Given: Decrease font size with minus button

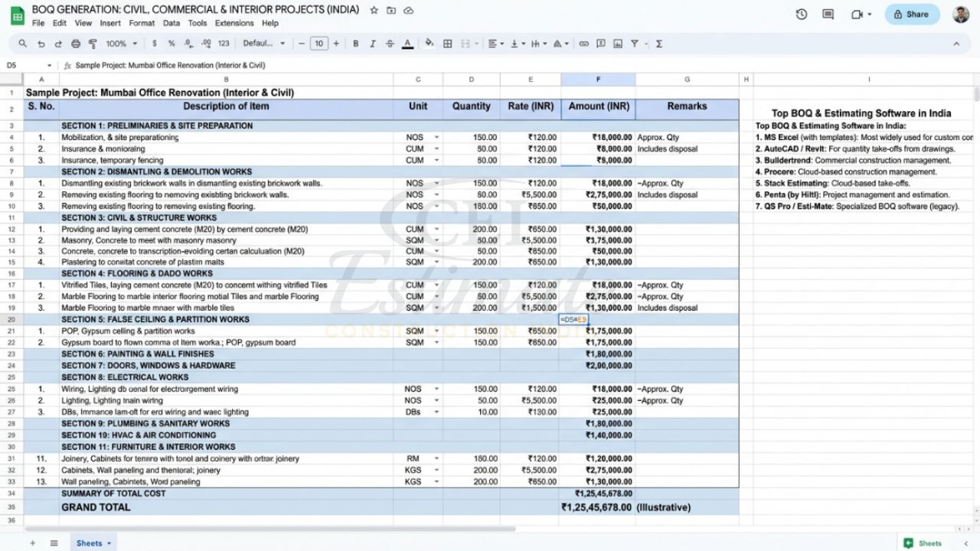Looking at the screenshot, I should 302,44.
